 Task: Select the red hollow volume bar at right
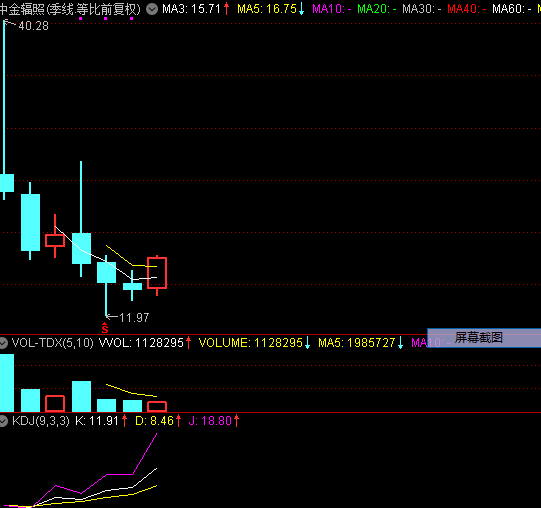pyautogui.click(x=157, y=407)
